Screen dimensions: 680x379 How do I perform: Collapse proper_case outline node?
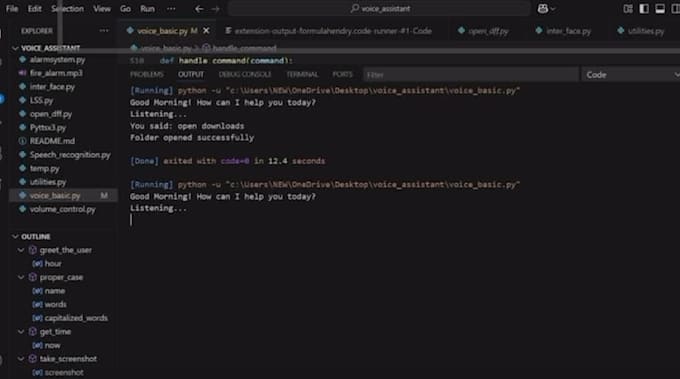(x=20, y=277)
